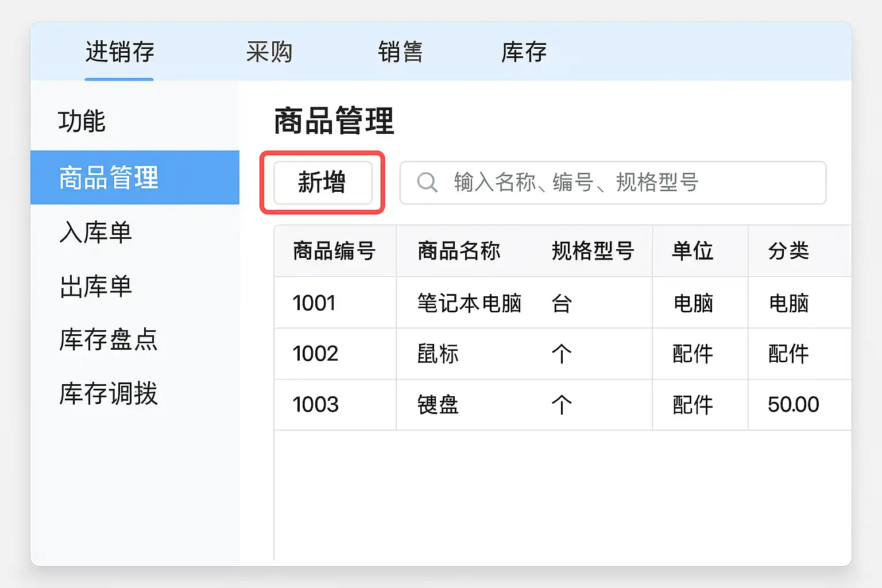Select 商品管理 in the sidebar

tap(134, 177)
